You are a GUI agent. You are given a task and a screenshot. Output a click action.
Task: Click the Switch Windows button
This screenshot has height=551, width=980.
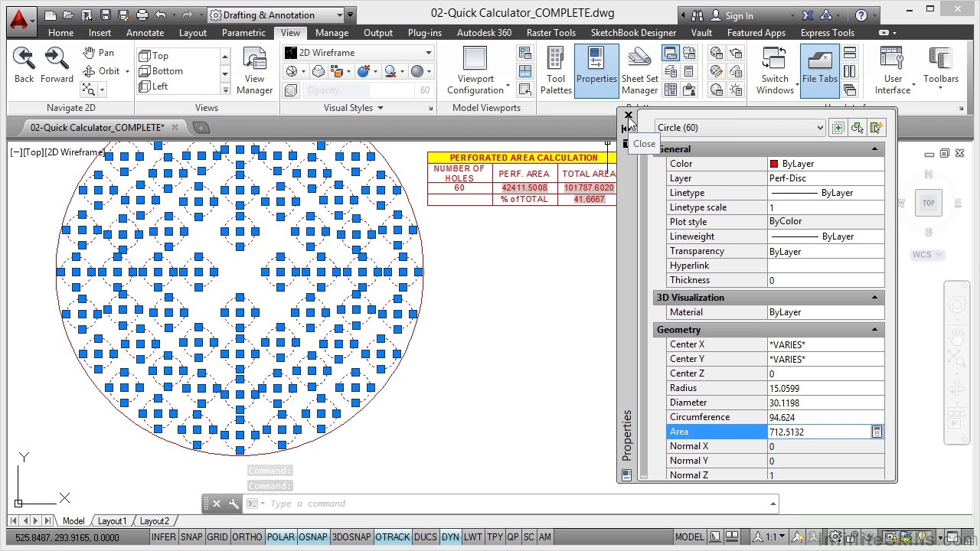click(x=775, y=71)
